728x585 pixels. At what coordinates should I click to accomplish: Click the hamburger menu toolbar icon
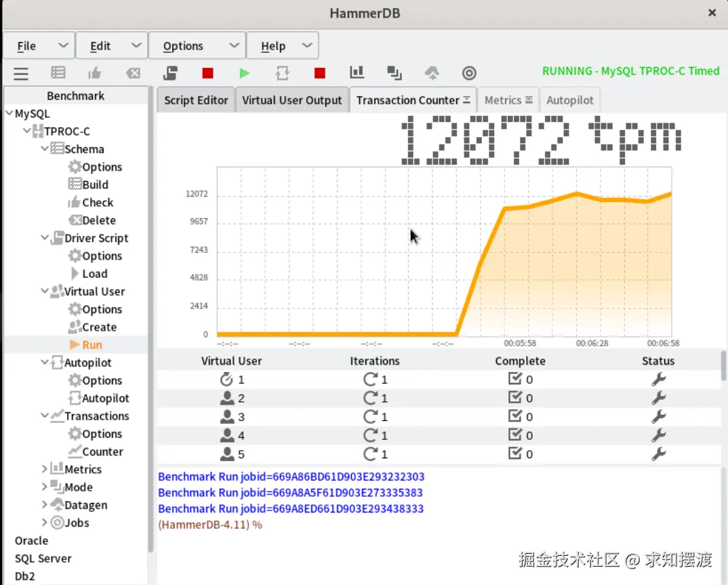click(21, 73)
